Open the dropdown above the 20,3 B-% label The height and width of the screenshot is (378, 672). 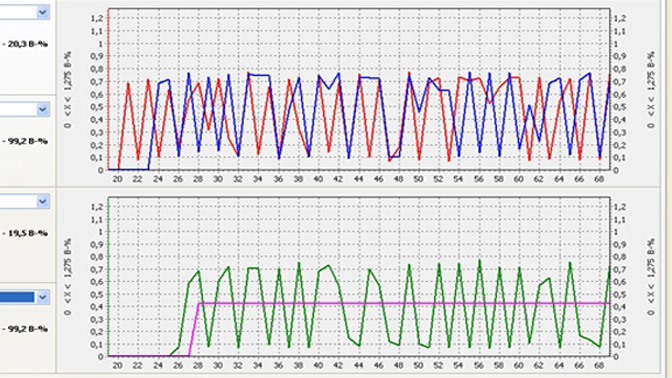42,12
